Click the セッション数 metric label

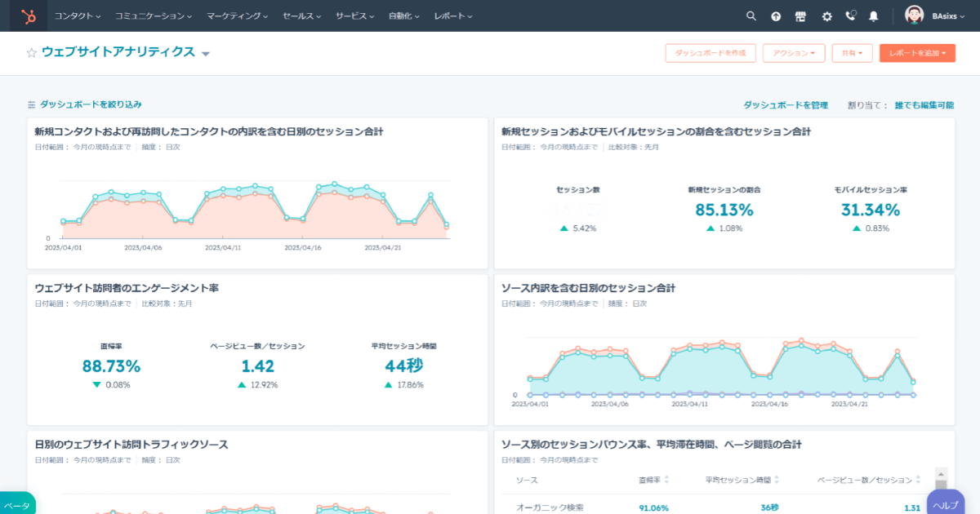click(x=578, y=189)
